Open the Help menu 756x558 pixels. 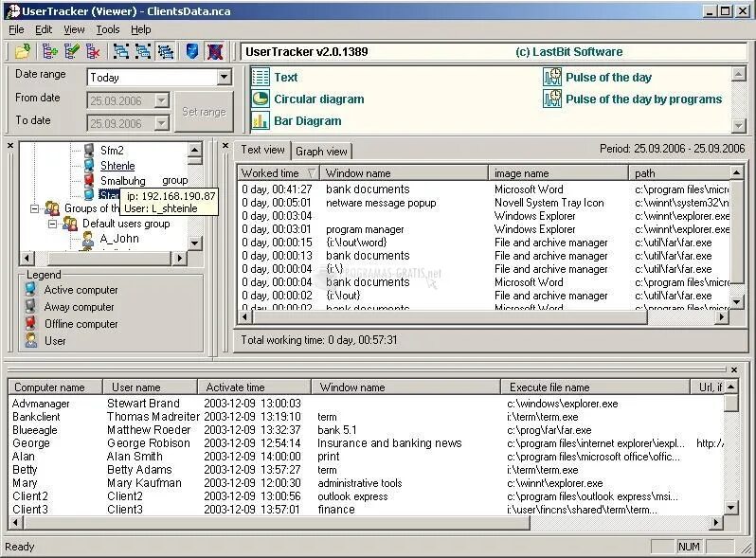pyautogui.click(x=141, y=29)
